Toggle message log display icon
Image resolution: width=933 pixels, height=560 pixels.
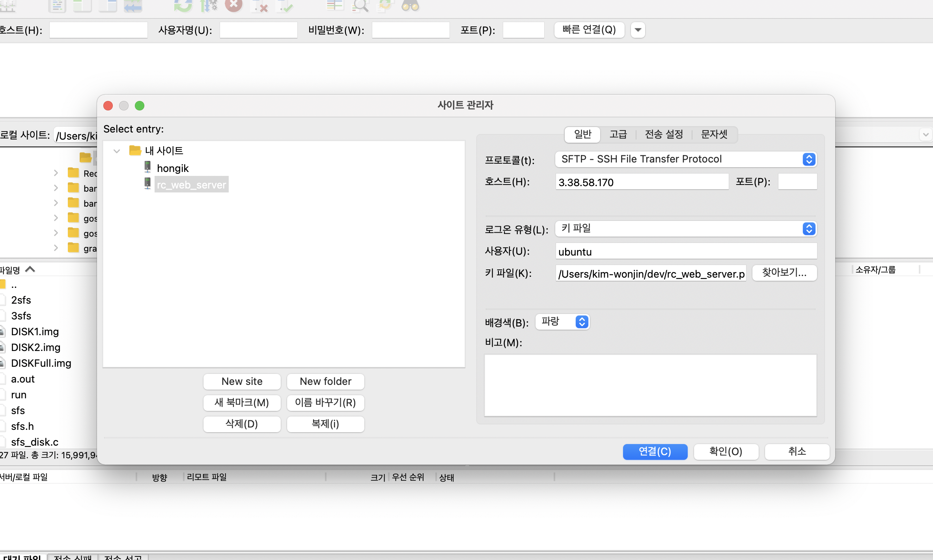[57, 6]
